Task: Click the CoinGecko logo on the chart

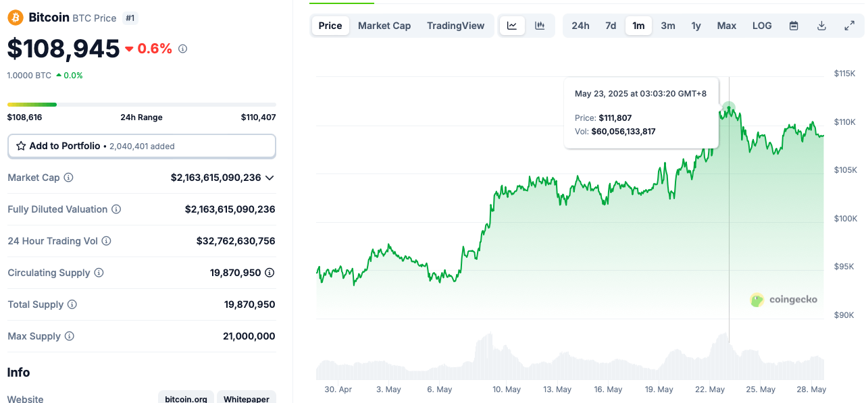Action: coord(784,300)
